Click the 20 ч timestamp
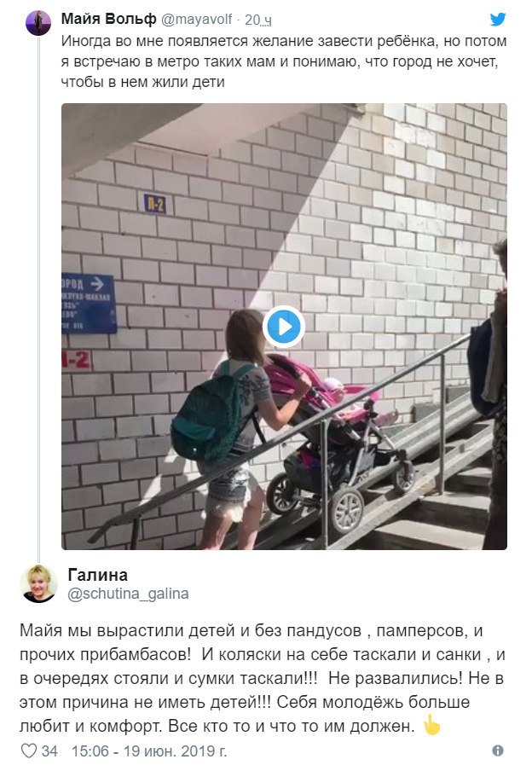This screenshot has width=532, height=771. click(x=258, y=20)
